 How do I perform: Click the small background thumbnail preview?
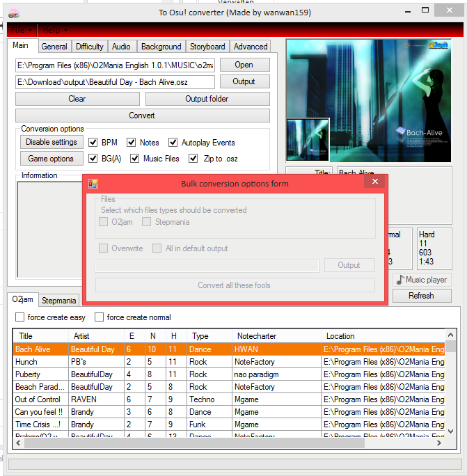point(308,140)
